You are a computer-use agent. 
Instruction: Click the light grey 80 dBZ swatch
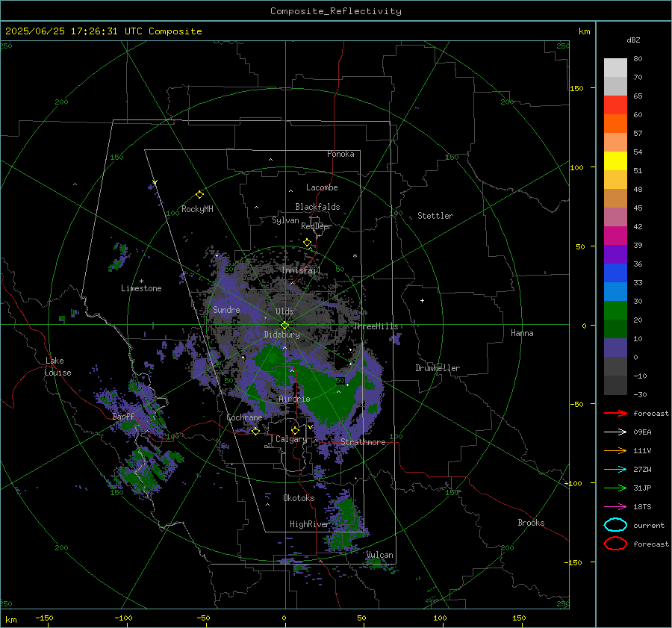(x=615, y=68)
